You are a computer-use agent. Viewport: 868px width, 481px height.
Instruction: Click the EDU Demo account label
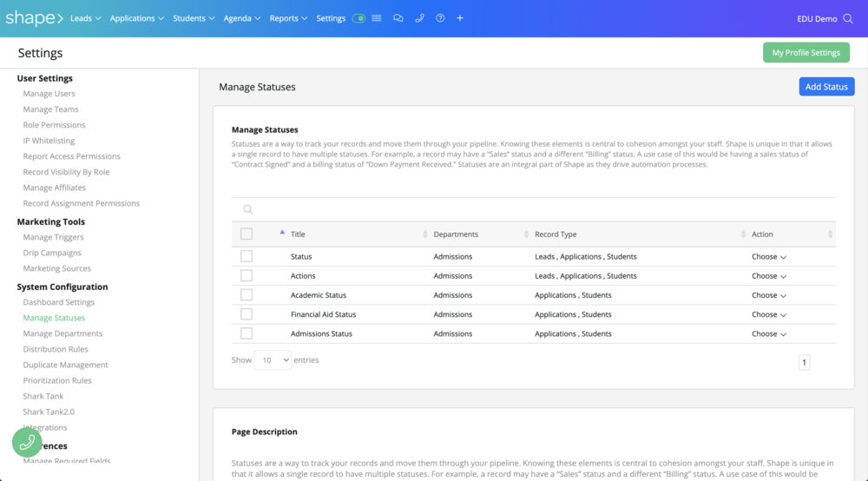click(x=817, y=19)
